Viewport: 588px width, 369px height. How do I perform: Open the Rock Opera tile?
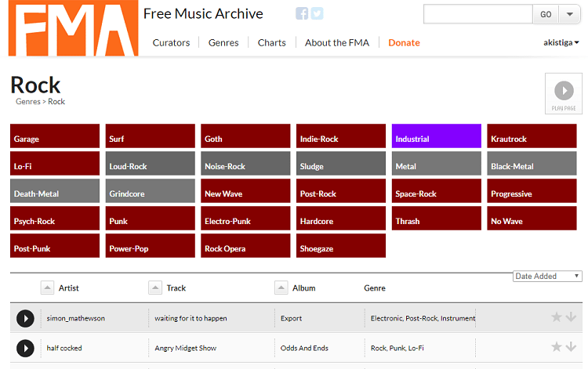coord(245,245)
